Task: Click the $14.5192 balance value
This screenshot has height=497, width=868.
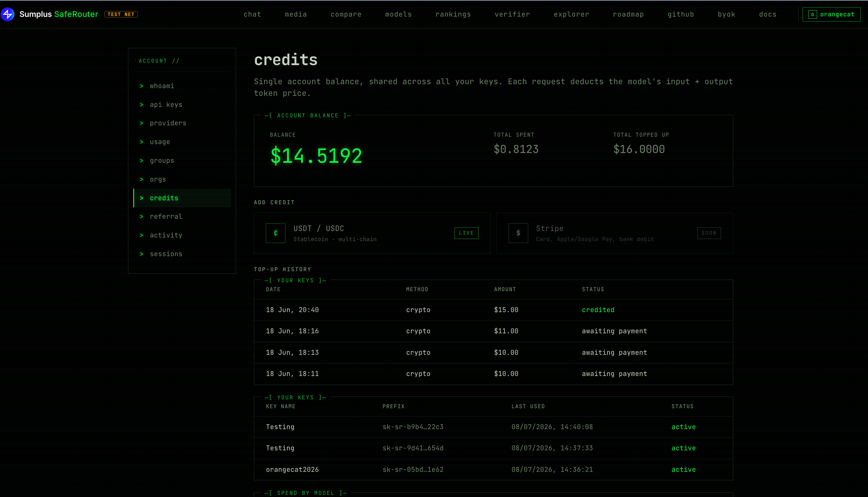Action: click(316, 156)
